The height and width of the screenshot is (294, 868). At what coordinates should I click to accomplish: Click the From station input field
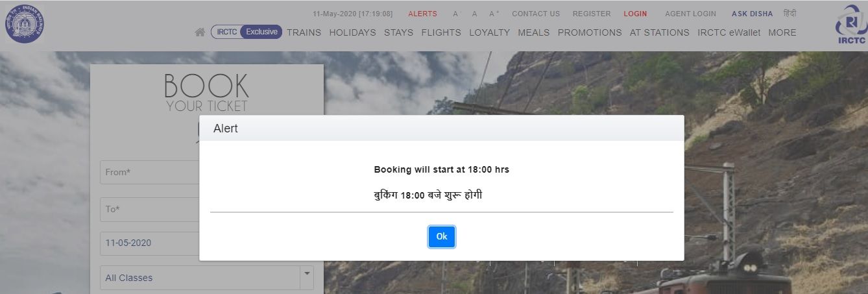click(150, 172)
